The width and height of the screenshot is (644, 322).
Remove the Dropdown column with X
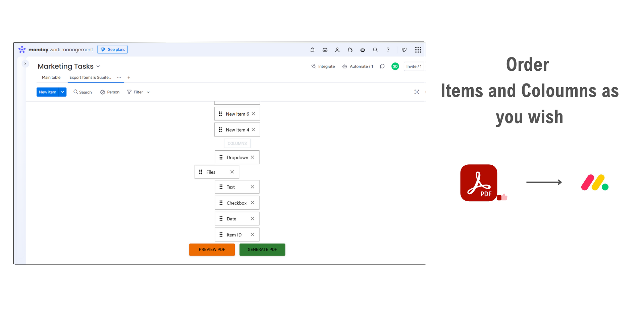pos(253,157)
